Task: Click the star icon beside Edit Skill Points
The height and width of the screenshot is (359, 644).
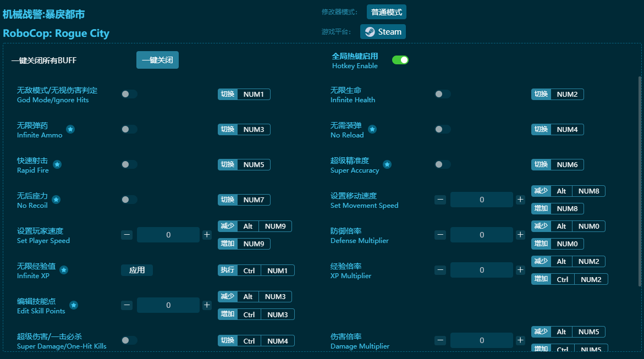Action: pyautogui.click(x=74, y=305)
